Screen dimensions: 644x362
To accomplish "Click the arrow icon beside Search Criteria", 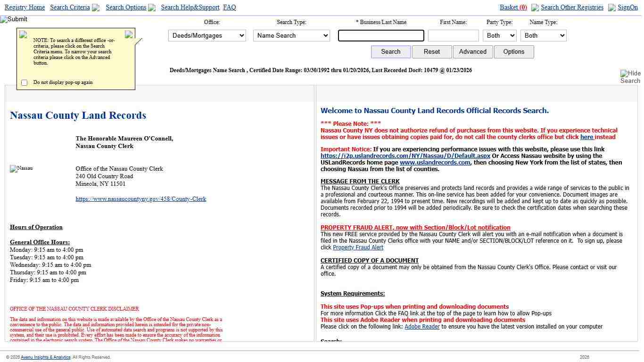I will [96, 8].
